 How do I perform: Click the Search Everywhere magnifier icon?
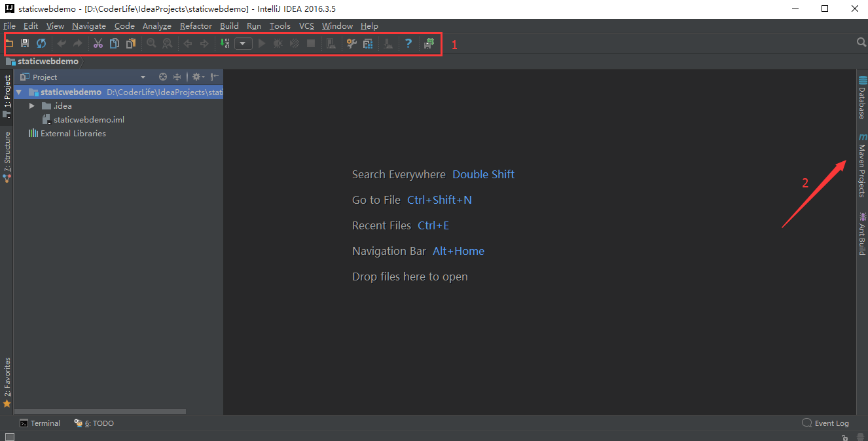click(x=861, y=43)
